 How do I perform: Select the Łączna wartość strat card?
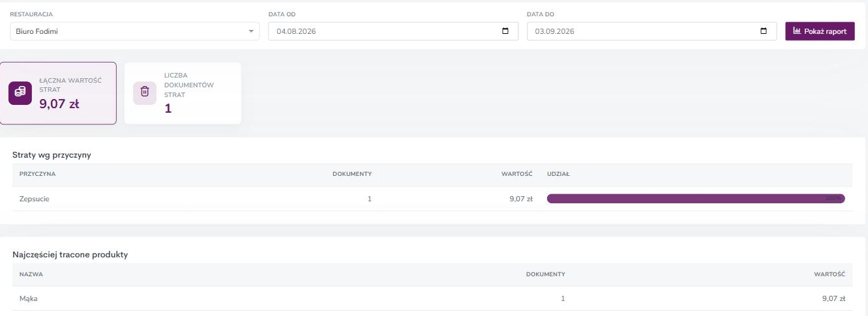tap(59, 93)
